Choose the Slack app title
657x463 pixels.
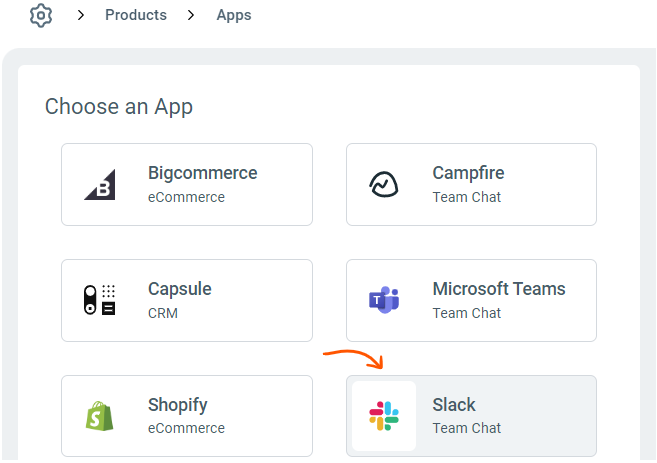tap(454, 405)
